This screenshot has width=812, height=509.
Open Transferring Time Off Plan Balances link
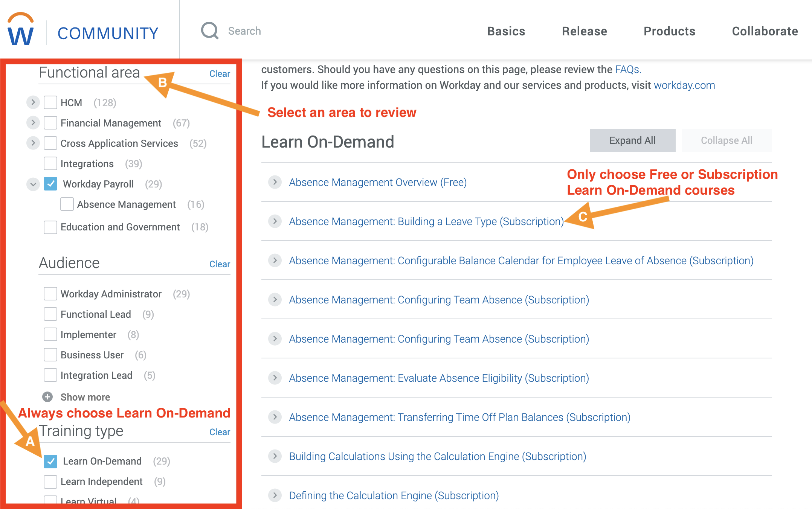coord(460,417)
